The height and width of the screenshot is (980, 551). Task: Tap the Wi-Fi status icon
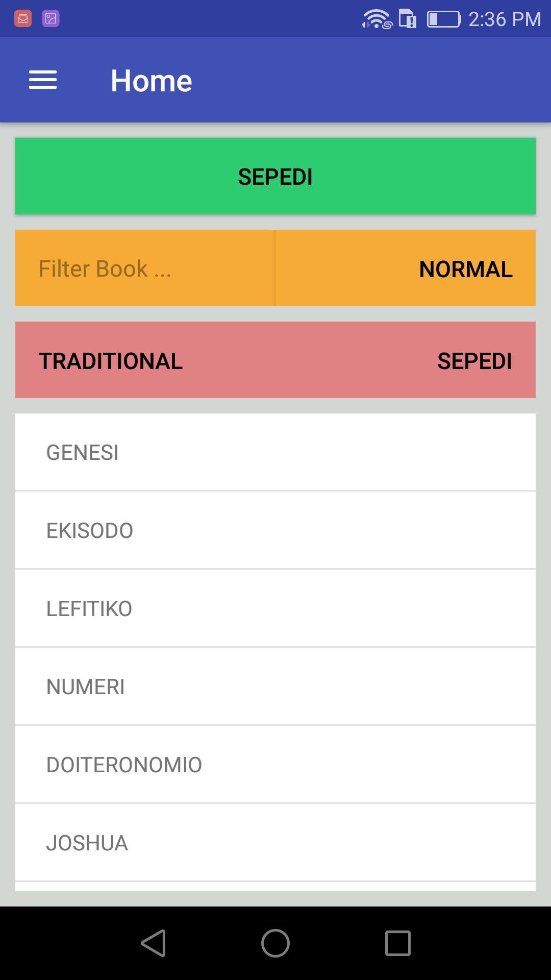click(x=377, y=19)
